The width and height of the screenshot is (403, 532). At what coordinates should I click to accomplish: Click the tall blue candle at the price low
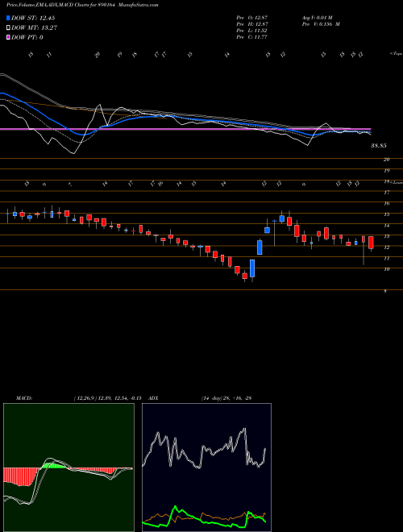tap(252, 268)
